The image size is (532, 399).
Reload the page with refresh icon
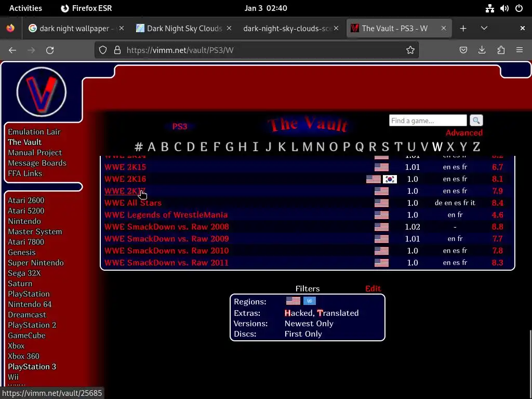(50, 50)
